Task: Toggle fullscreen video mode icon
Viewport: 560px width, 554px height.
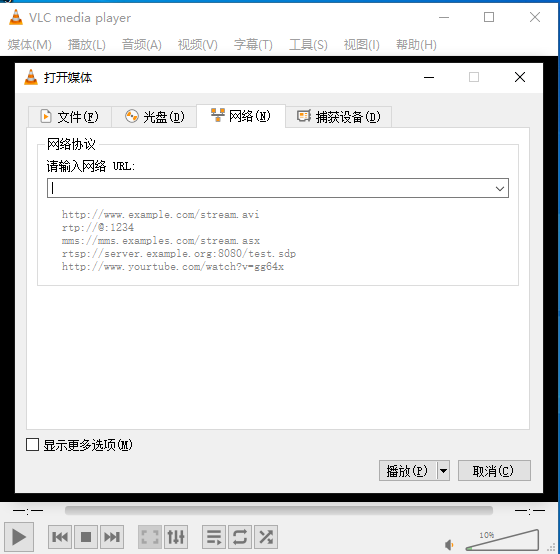Action: point(150,536)
